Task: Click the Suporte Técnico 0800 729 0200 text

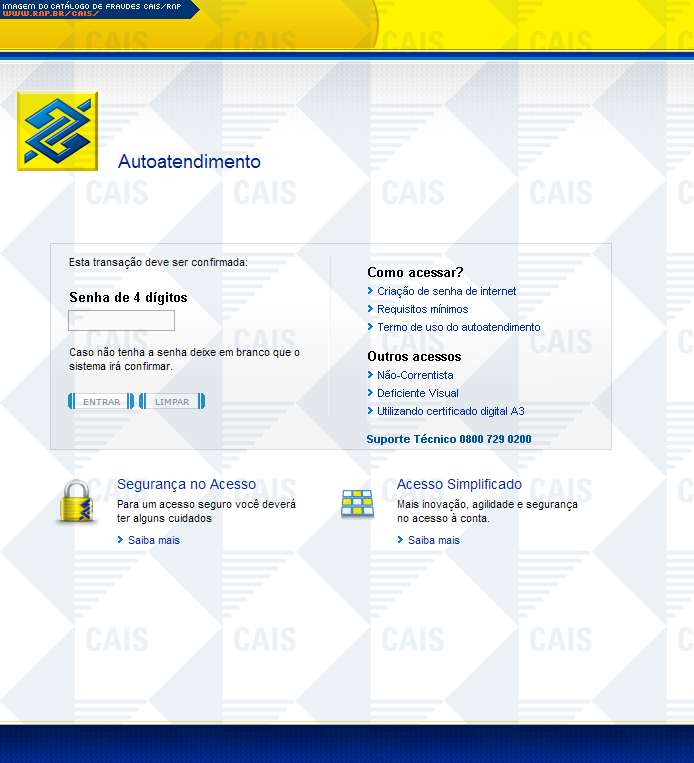Action: [x=448, y=439]
